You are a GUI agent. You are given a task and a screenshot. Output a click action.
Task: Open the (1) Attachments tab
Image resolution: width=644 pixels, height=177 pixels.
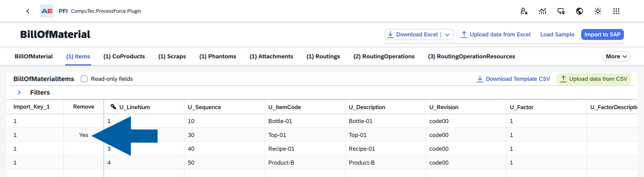click(271, 56)
